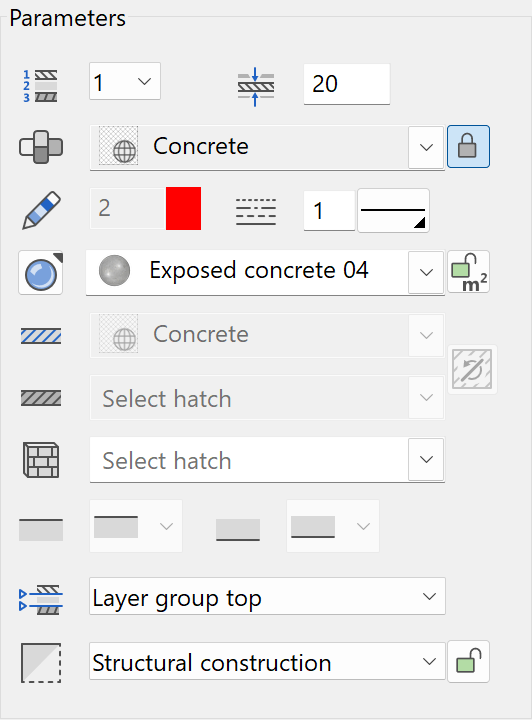The image size is (532, 720).
Task: Click the layer number icon
Action: coord(40,86)
